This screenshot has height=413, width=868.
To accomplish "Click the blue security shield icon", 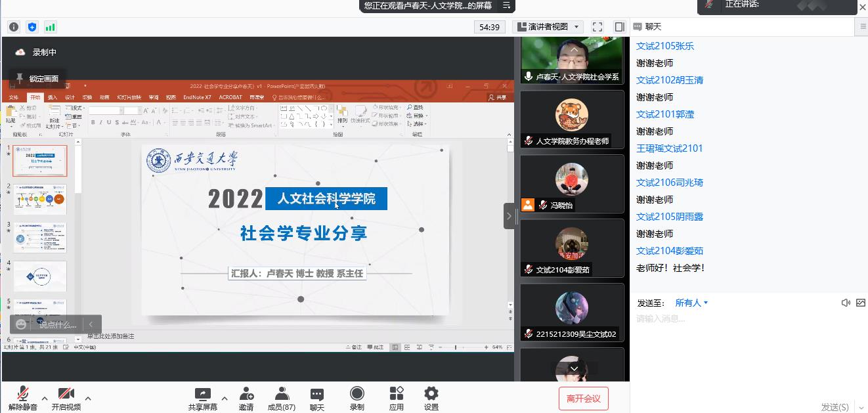I will click(x=32, y=27).
